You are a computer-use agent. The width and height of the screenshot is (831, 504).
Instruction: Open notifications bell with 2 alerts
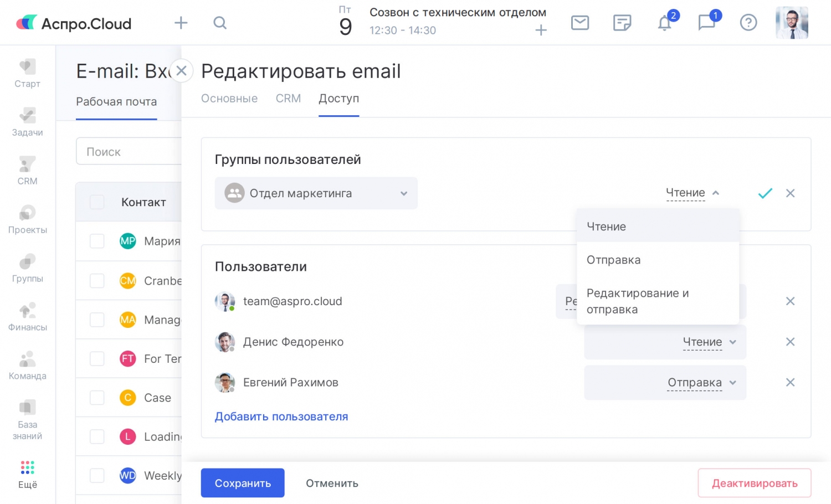pos(665,23)
